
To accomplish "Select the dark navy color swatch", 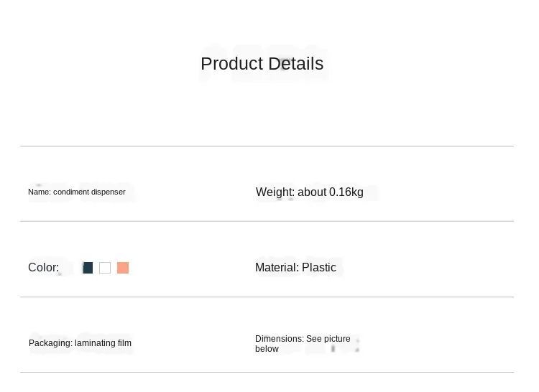I will 88,268.
